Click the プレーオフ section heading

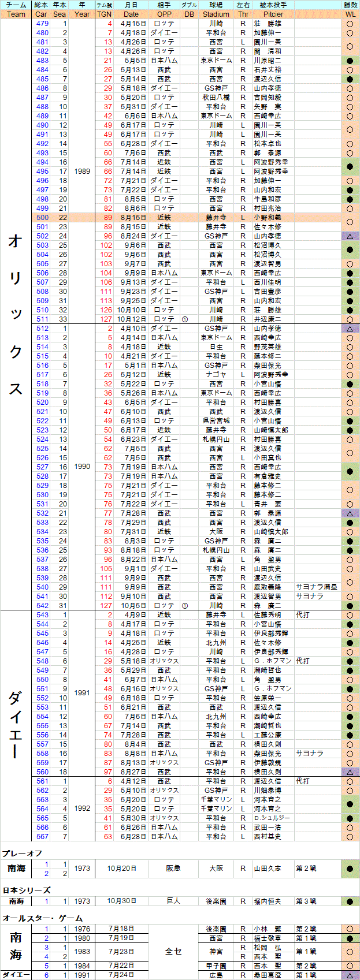click(x=22, y=854)
